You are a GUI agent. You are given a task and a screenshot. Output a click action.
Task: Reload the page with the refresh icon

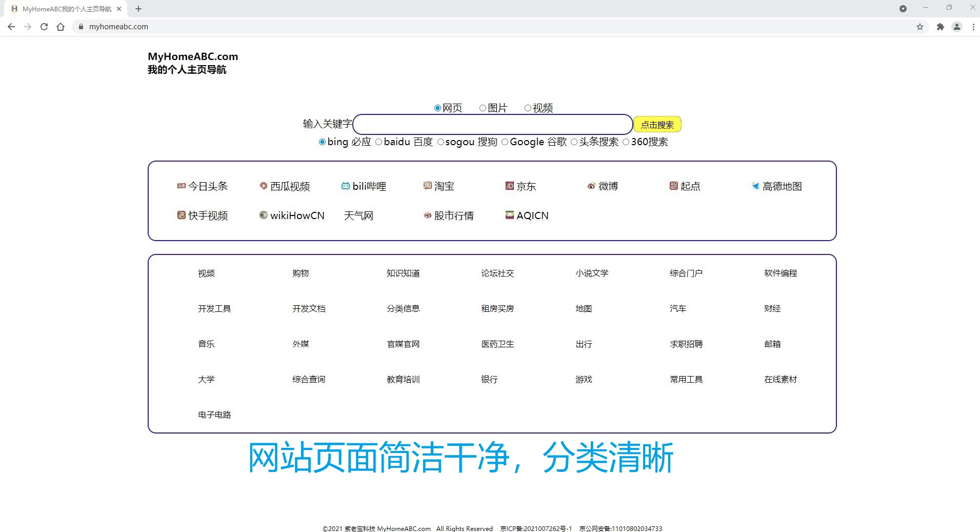(44, 27)
